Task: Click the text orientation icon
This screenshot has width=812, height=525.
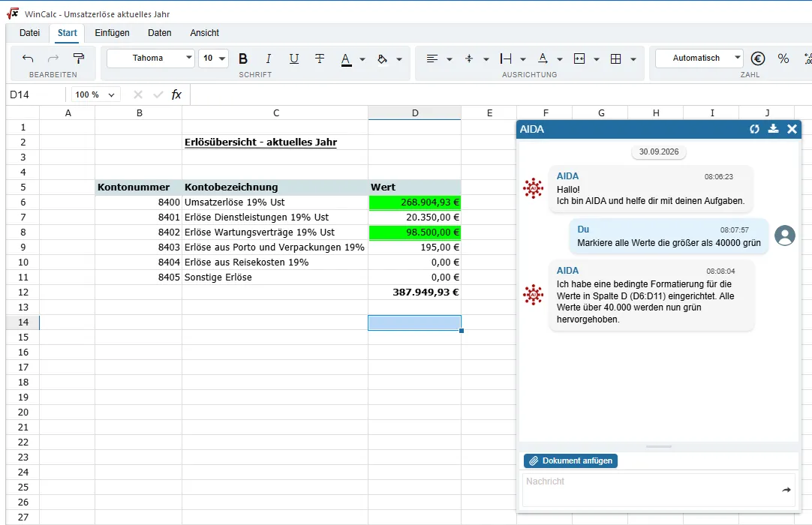Action: (x=542, y=58)
